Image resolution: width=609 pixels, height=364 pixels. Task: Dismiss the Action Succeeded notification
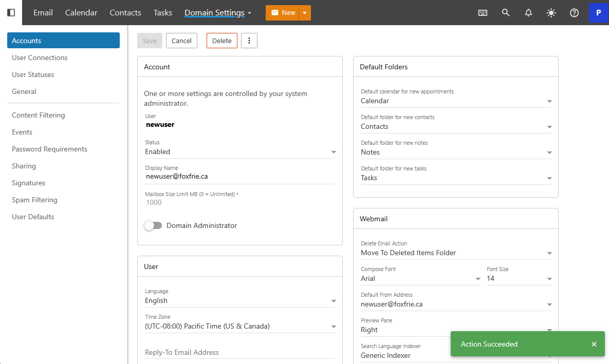pos(594,344)
